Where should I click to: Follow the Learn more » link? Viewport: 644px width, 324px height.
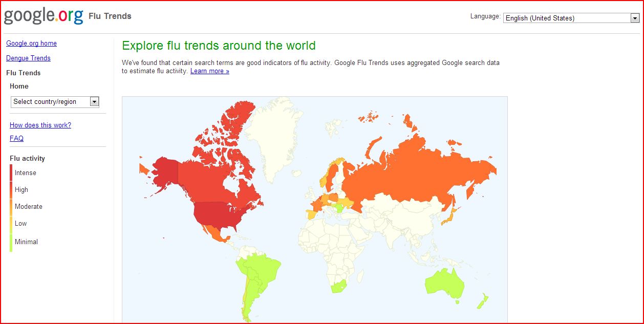(x=210, y=71)
